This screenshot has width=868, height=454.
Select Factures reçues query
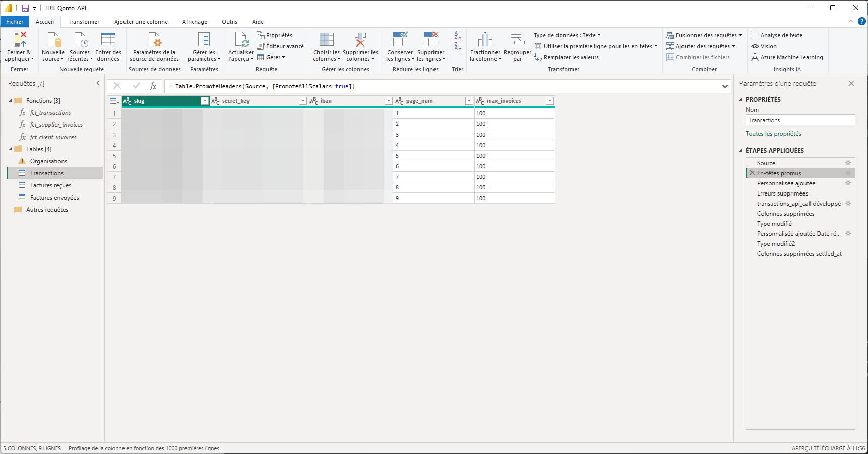point(50,185)
